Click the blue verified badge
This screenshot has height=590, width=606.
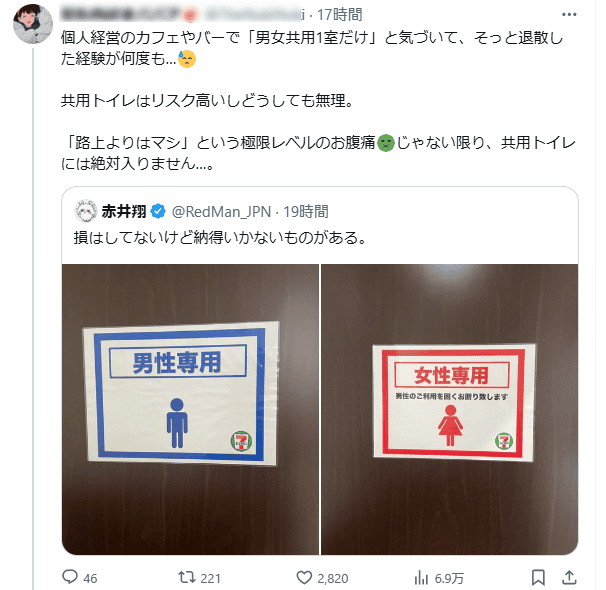click(x=158, y=211)
